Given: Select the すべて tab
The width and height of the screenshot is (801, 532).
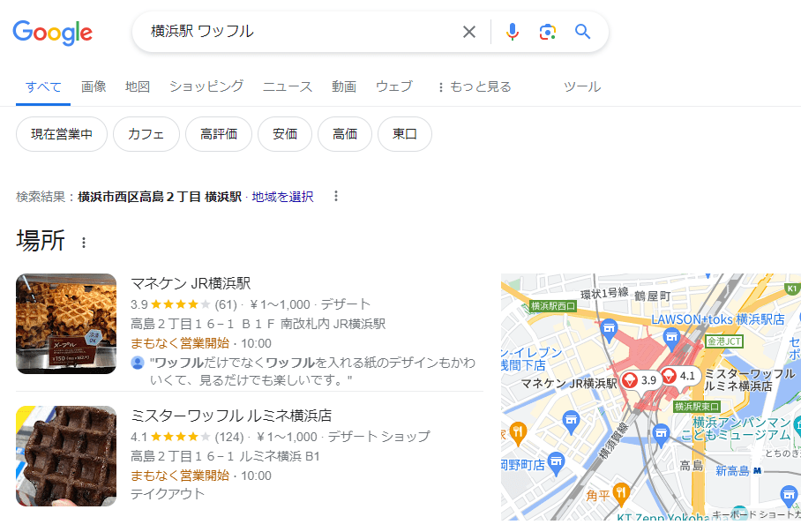Looking at the screenshot, I should [x=43, y=86].
